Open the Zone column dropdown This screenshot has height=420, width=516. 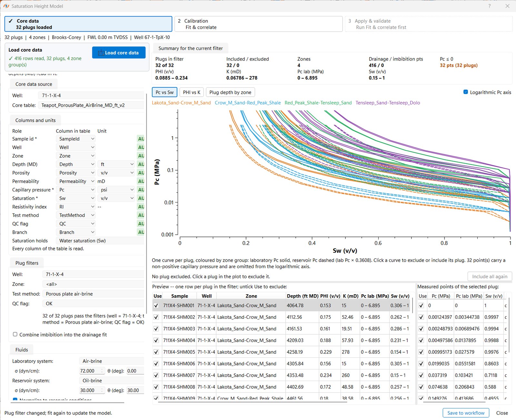[76, 156]
